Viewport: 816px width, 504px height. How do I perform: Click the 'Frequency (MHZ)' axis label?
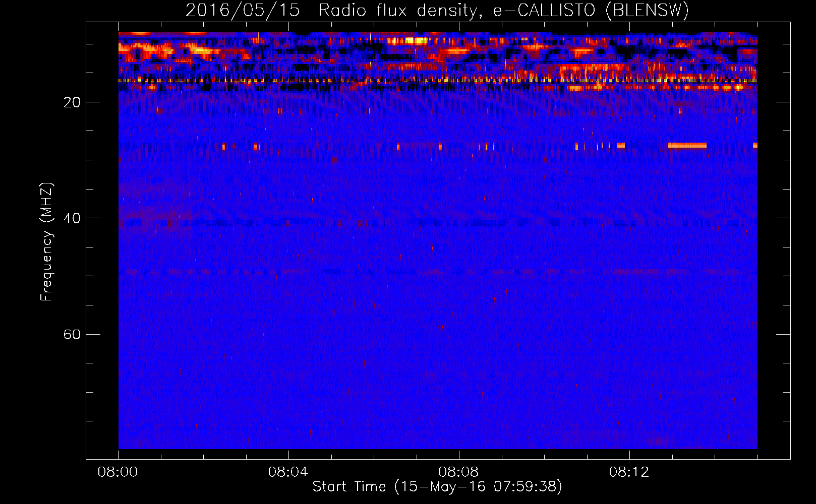46,242
